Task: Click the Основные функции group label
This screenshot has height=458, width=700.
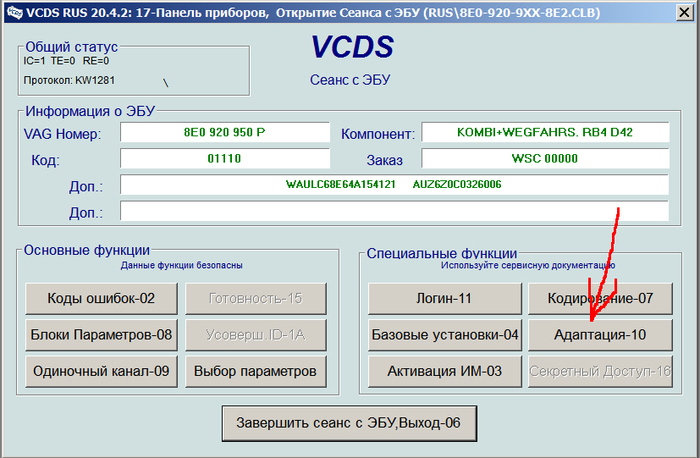Action: pos(87,250)
